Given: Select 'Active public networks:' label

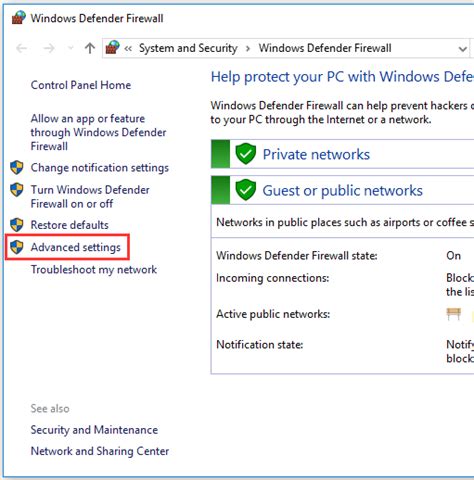Looking at the screenshot, I should (273, 314).
